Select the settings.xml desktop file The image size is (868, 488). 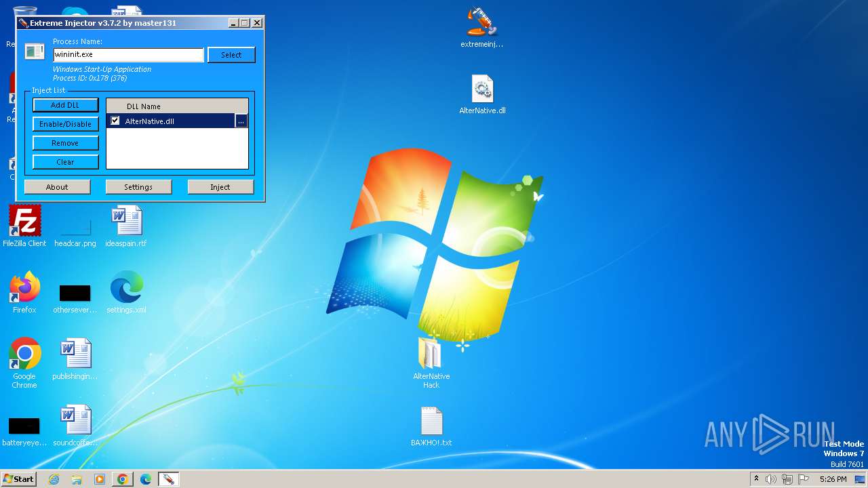tap(126, 292)
